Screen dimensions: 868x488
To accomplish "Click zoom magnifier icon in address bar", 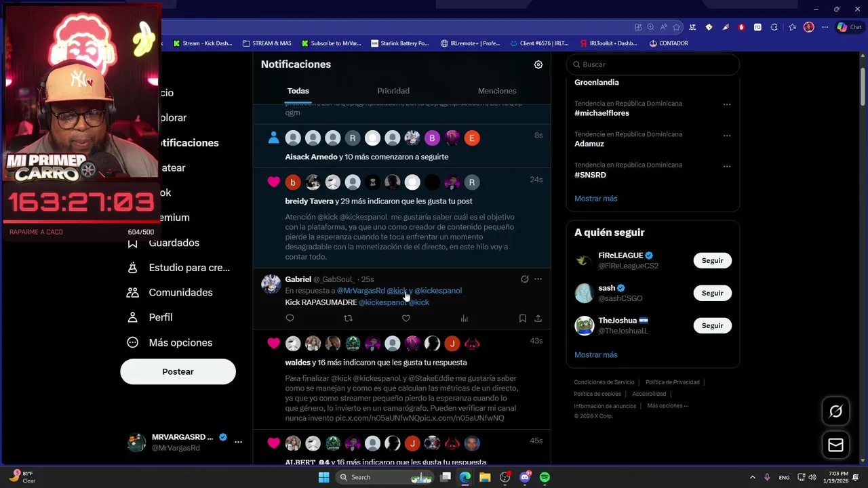I will [x=651, y=27].
